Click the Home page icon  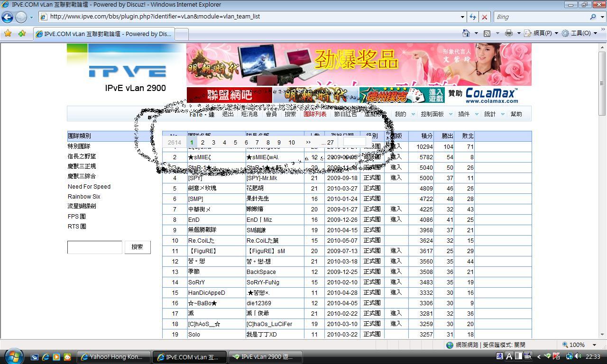point(466,33)
